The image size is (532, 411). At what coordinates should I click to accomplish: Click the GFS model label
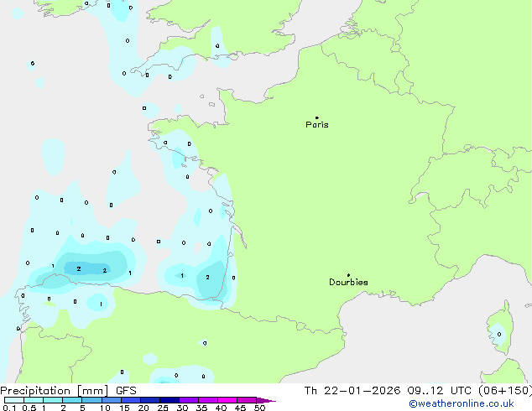[x=126, y=391]
